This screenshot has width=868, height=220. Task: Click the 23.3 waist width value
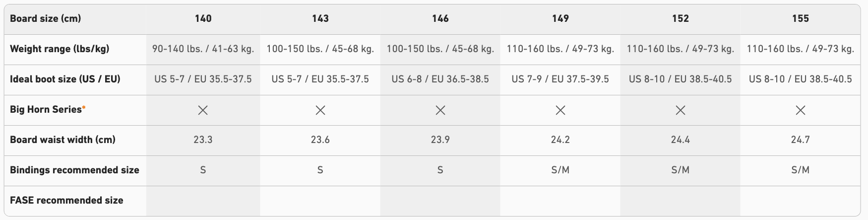pos(203,140)
